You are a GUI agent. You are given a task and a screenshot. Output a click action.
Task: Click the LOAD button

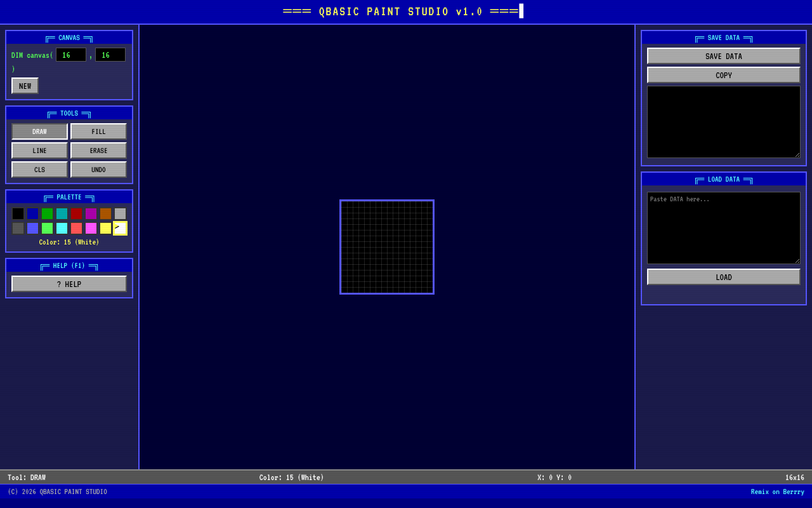tap(724, 277)
